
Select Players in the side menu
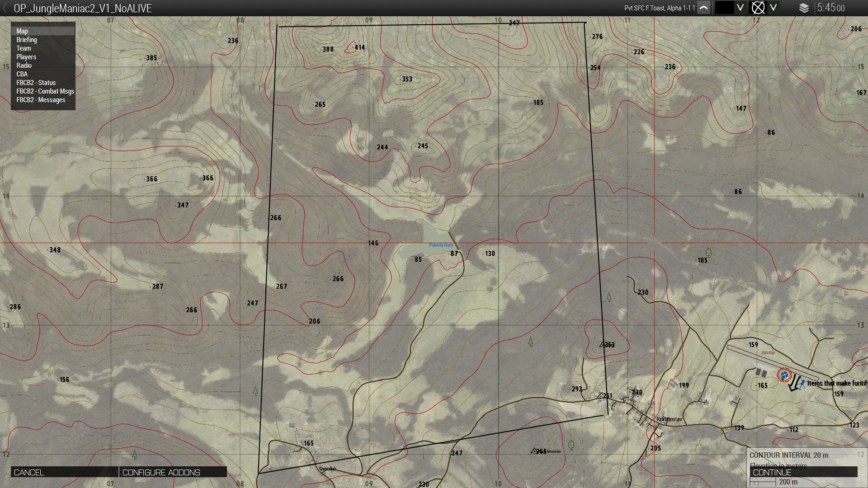[26, 57]
